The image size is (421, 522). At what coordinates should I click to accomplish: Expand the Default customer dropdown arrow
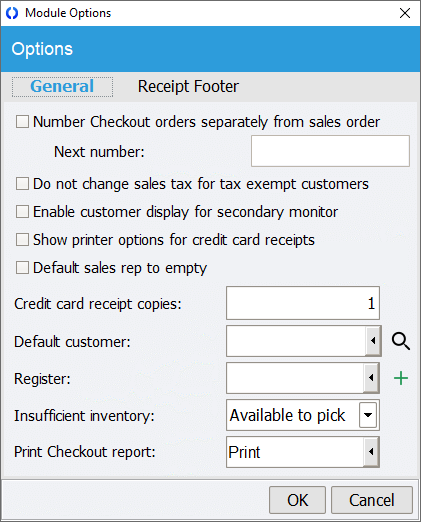[x=373, y=341]
